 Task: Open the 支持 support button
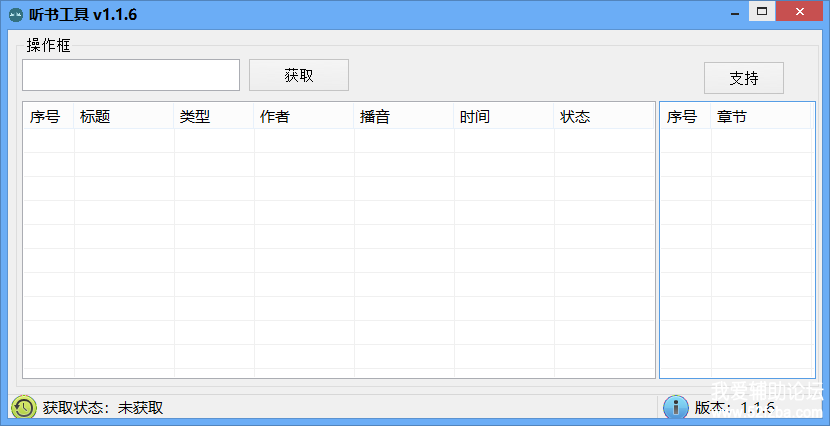click(x=744, y=78)
